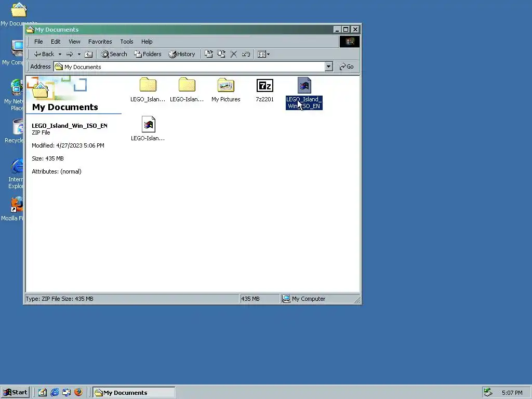Open the Favorites menu
The width and height of the screenshot is (532, 399).
click(x=100, y=42)
